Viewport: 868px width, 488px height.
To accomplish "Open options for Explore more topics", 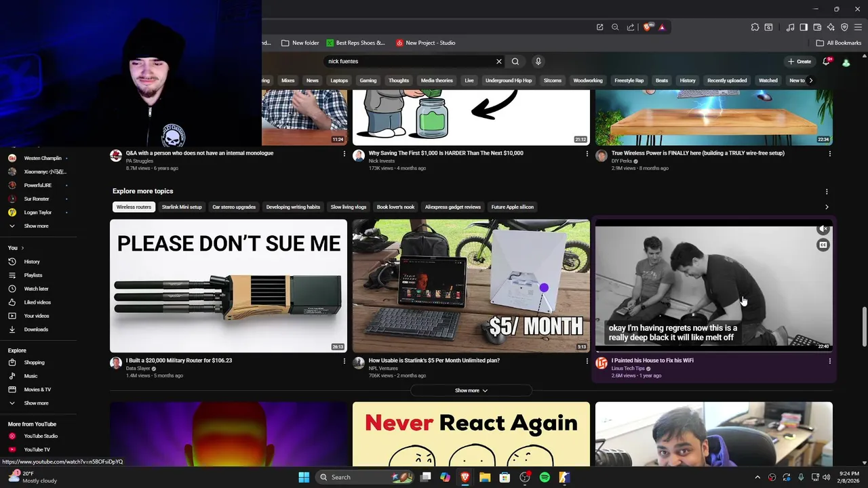I will [827, 192].
